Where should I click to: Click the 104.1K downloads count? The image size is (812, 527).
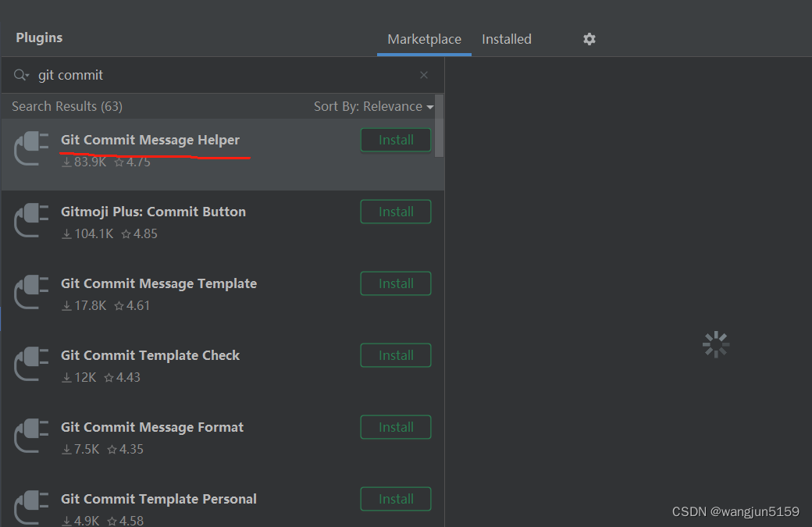pyautogui.click(x=87, y=234)
